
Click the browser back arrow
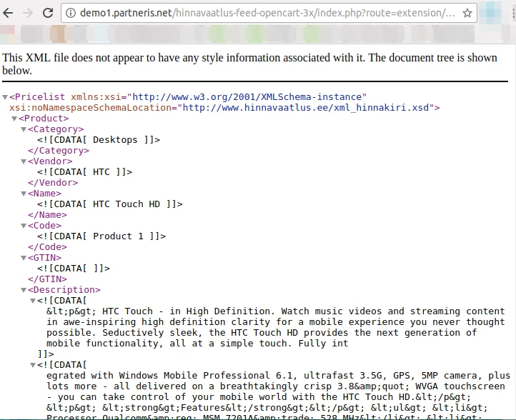pyautogui.click(x=9, y=13)
